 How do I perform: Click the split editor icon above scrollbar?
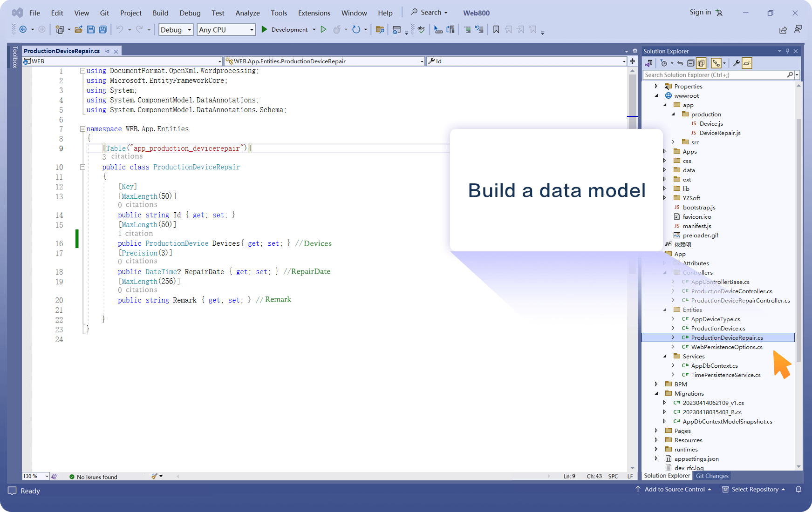[632, 61]
